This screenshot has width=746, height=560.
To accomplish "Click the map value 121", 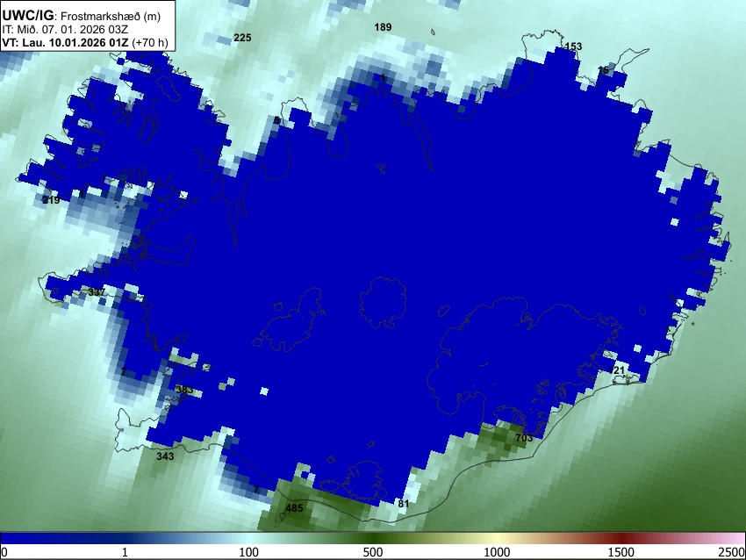I will tap(616, 370).
